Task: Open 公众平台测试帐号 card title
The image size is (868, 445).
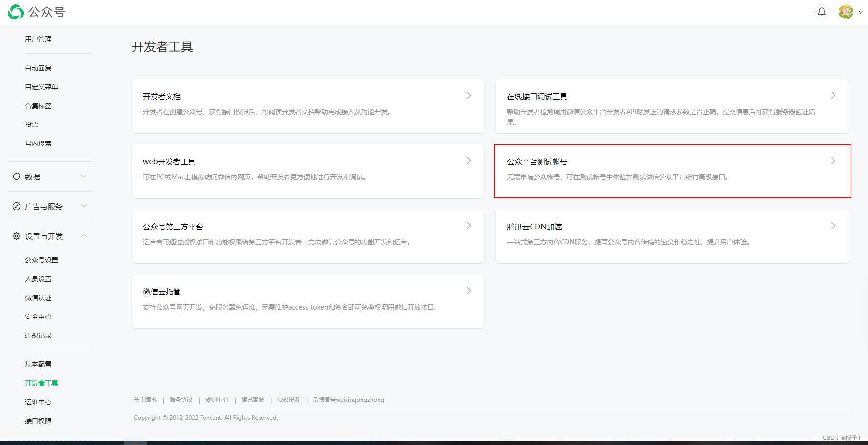Action: click(537, 161)
